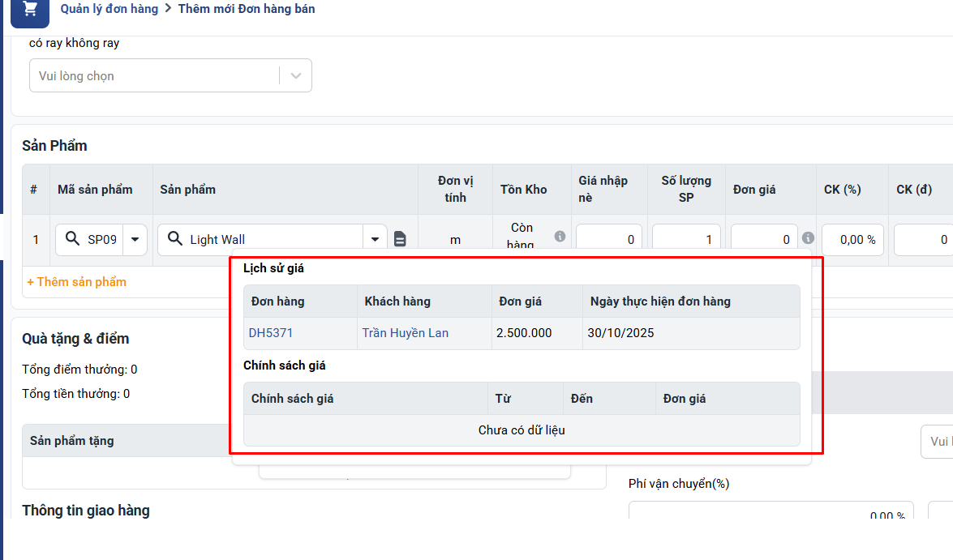Expand the Light Wall product dropdown

pos(375,239)
